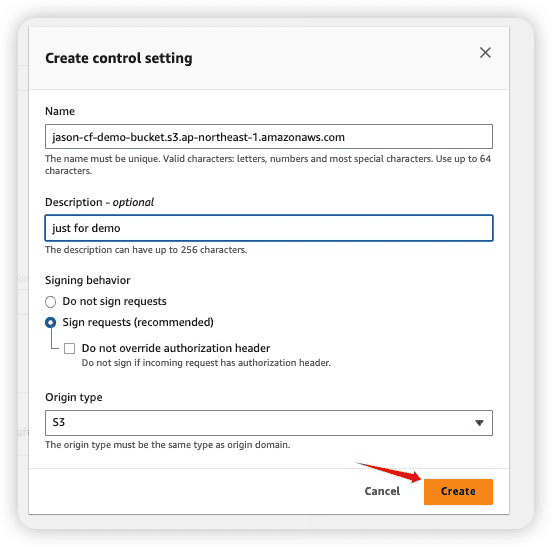552x547 pixels.
Task: Click the Name input field
Action: coord(269,137)
